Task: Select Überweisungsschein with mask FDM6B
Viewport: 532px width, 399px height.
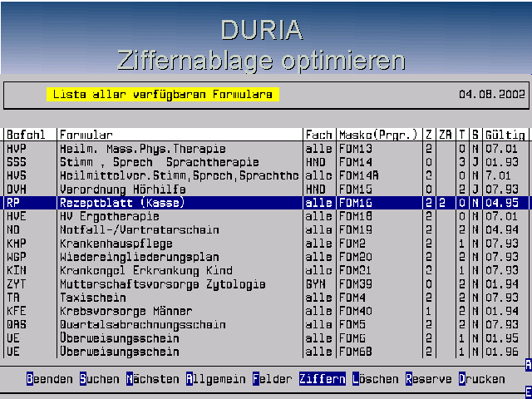Action: tap(266, 352)
